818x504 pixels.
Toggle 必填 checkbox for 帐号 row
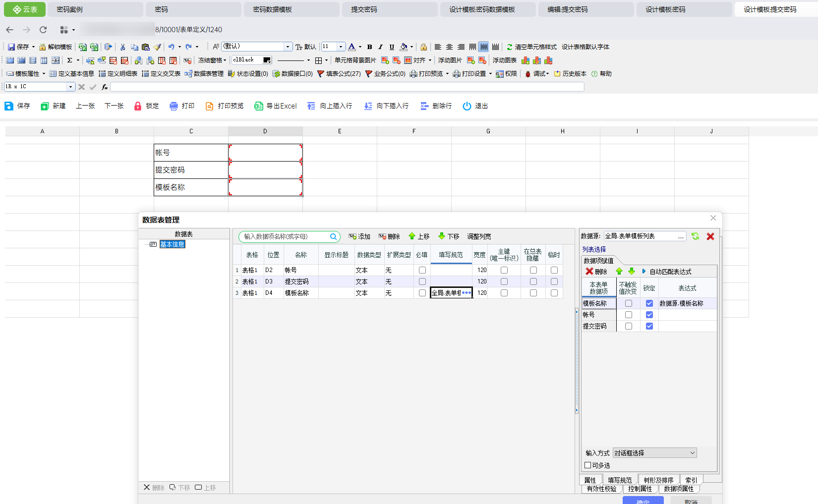(422, 270)
